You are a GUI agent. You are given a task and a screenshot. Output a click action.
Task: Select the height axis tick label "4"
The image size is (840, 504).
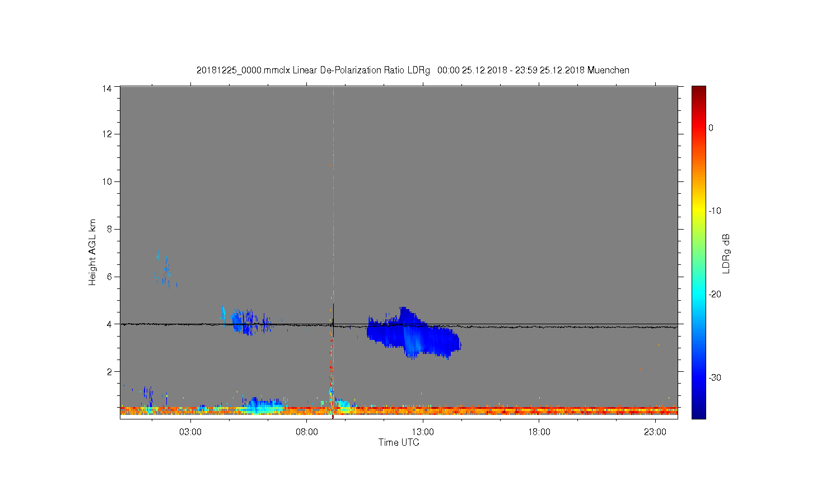click(110, 324)
